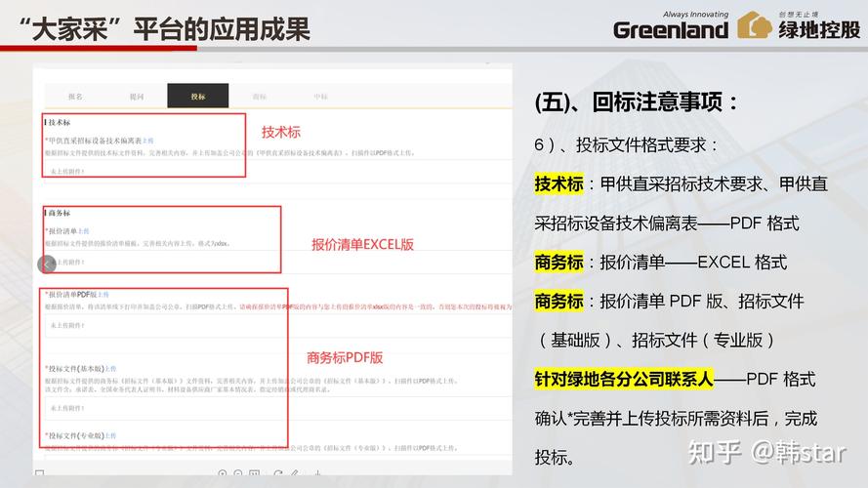Click the 技术标 section heading
The image size is (868, 488).
58,122
